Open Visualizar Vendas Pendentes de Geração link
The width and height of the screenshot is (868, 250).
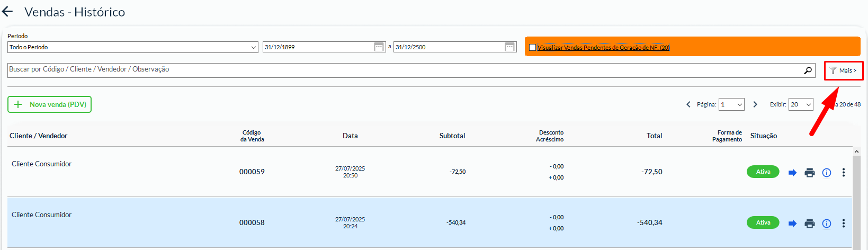pyautogui.click(x=603, y=48)
